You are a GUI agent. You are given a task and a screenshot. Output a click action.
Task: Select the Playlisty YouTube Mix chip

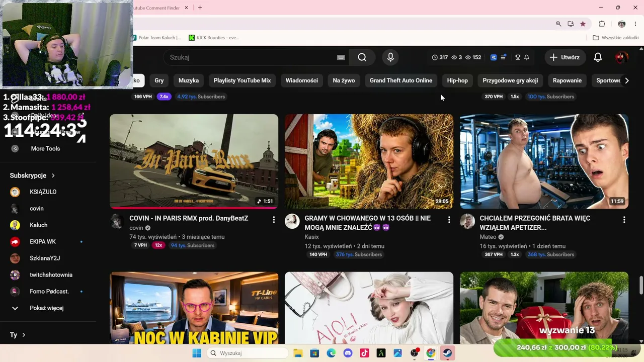point(242,80)
